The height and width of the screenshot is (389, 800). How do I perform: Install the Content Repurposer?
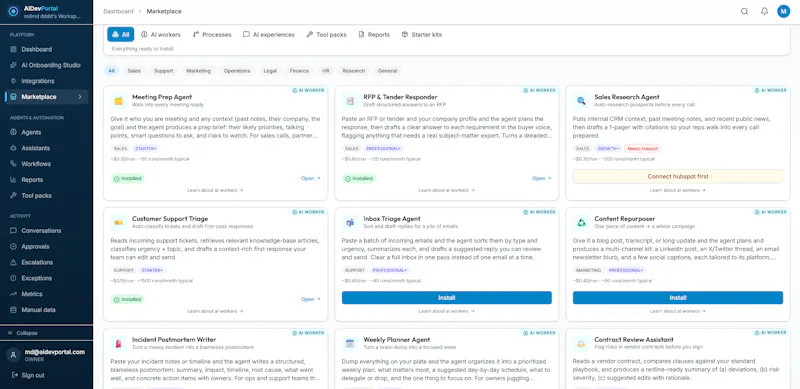(x=678, y=298)
